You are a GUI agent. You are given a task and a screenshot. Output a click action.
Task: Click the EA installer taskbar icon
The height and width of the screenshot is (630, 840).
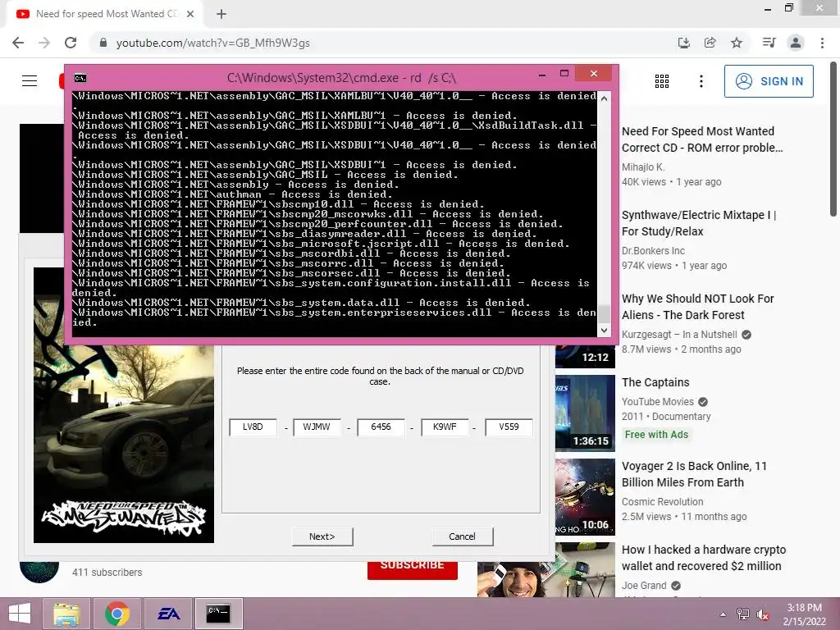pyautogui.click(x=168, y=614)
